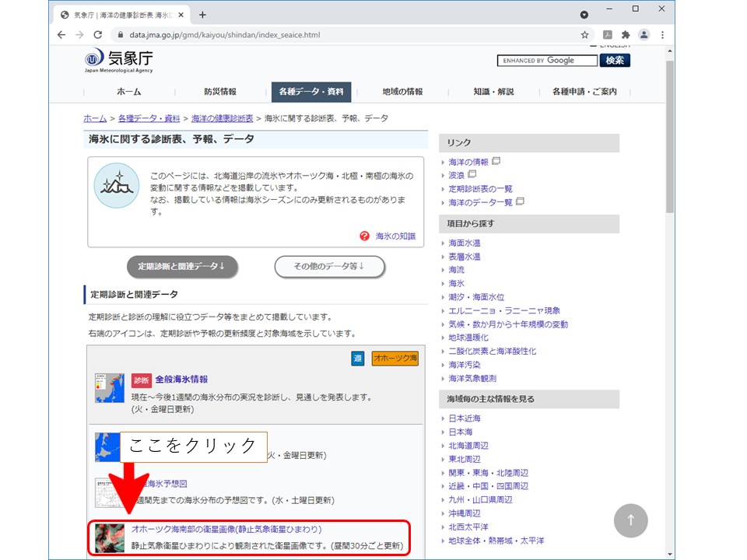Click the Google custom search input field
This screenshot has width=747, height=560.
[547, 61]
